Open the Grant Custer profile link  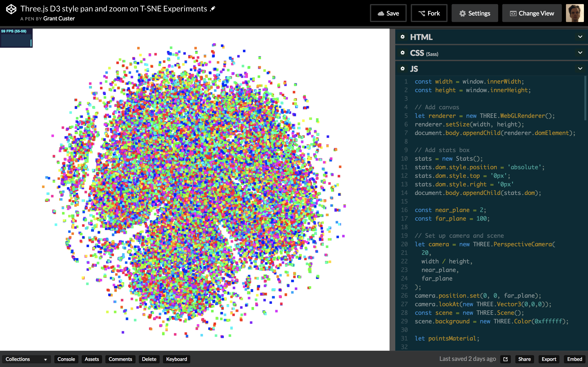(x=59, y=19)
